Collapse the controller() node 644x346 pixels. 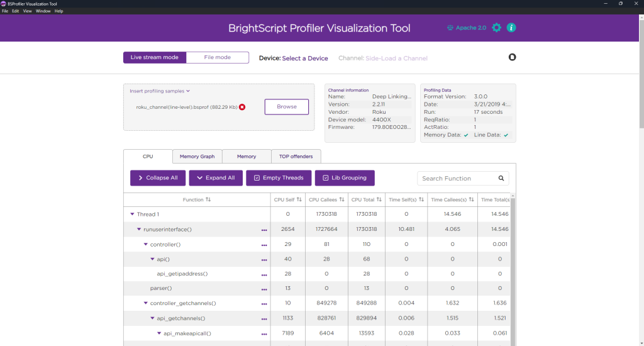[x=145, y=245]
